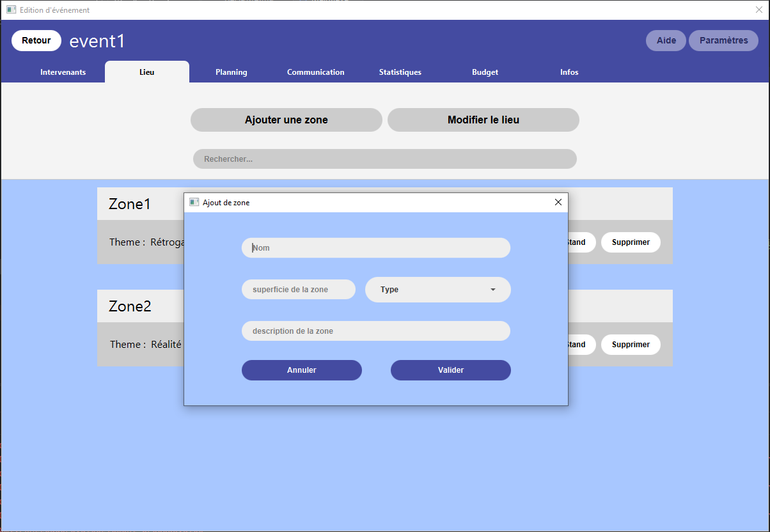The height and width of the screenshot is (532, 770).
Task: Click the Ajout de zone dialog window icon
Action: click(x=194, y=202)
